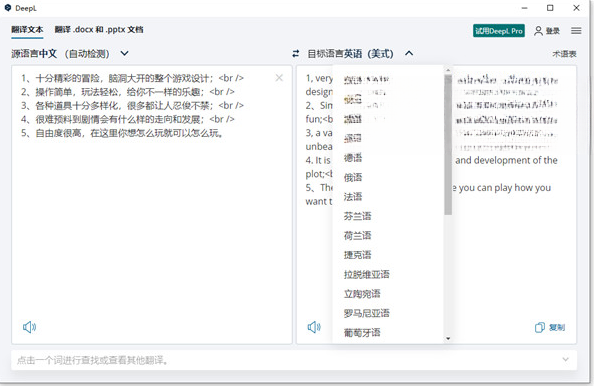Click translated text 'and development of the'
The image size is (594, 386).
(x=506, y=160)
